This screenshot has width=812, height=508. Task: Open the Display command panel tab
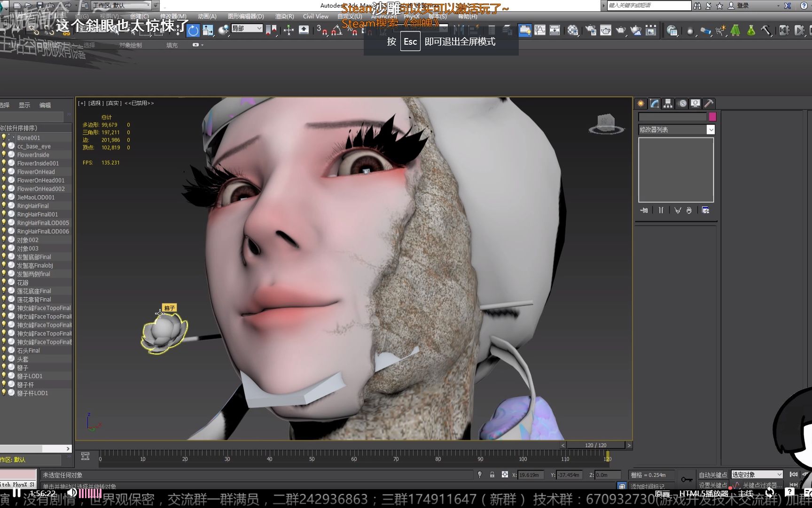tap(695, 103)
